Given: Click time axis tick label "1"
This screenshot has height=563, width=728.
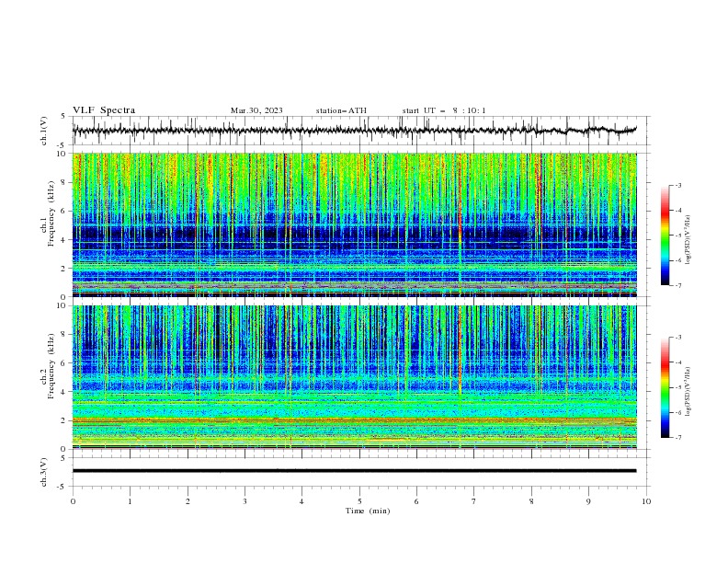Looking at the screenshot, I should point(130,501).
